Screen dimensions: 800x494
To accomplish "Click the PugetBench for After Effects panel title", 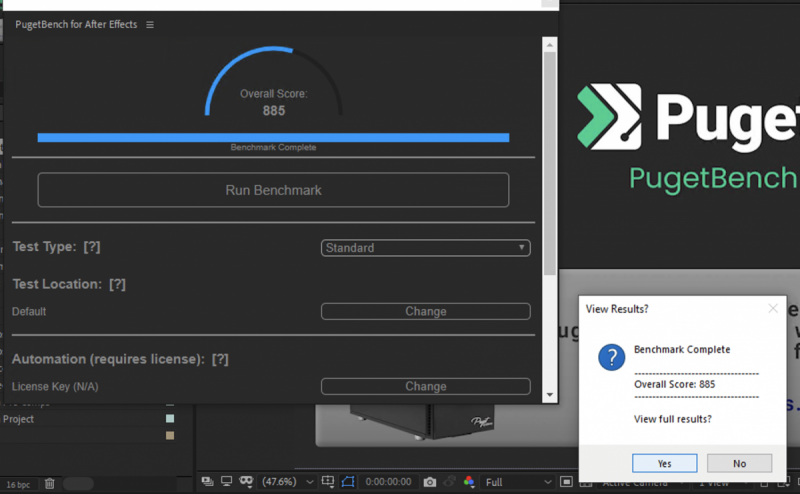I will pos(76,24).
